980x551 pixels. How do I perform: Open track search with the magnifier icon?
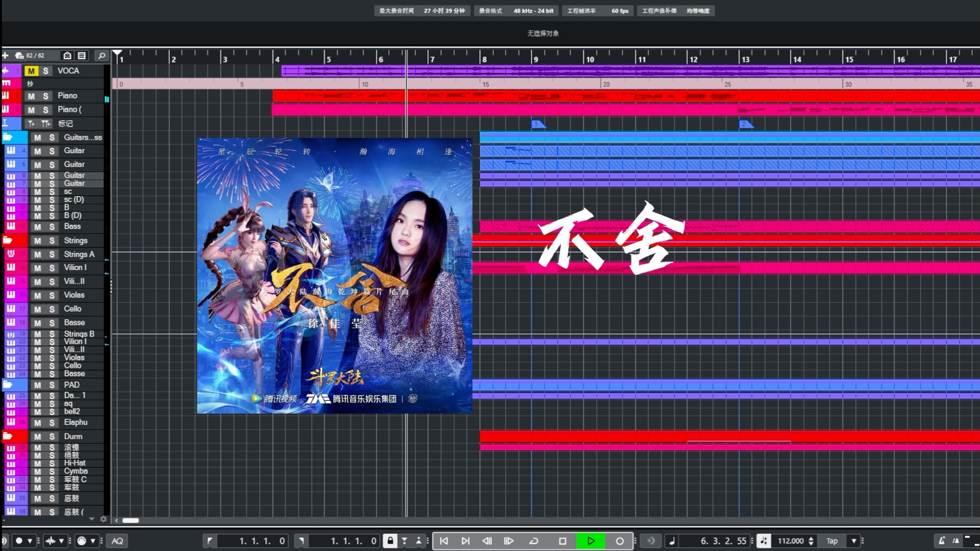click(102, 56)
